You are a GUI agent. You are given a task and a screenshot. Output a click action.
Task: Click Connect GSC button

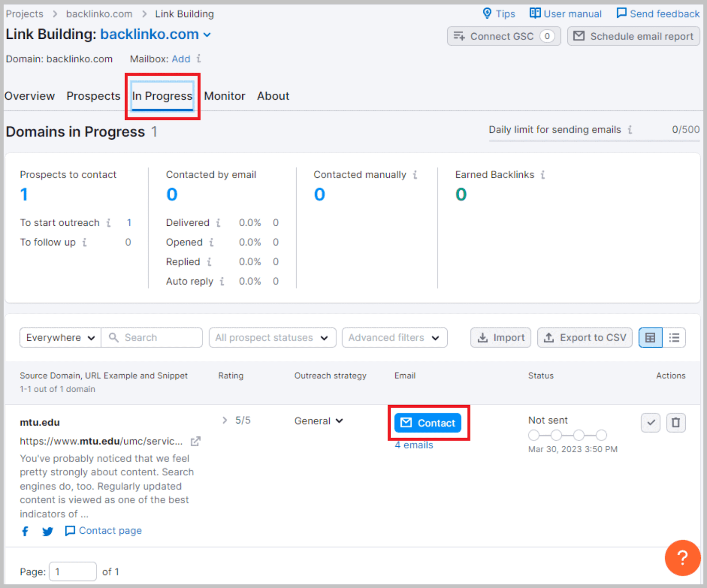pyautogui.click(x=504, y=36)
